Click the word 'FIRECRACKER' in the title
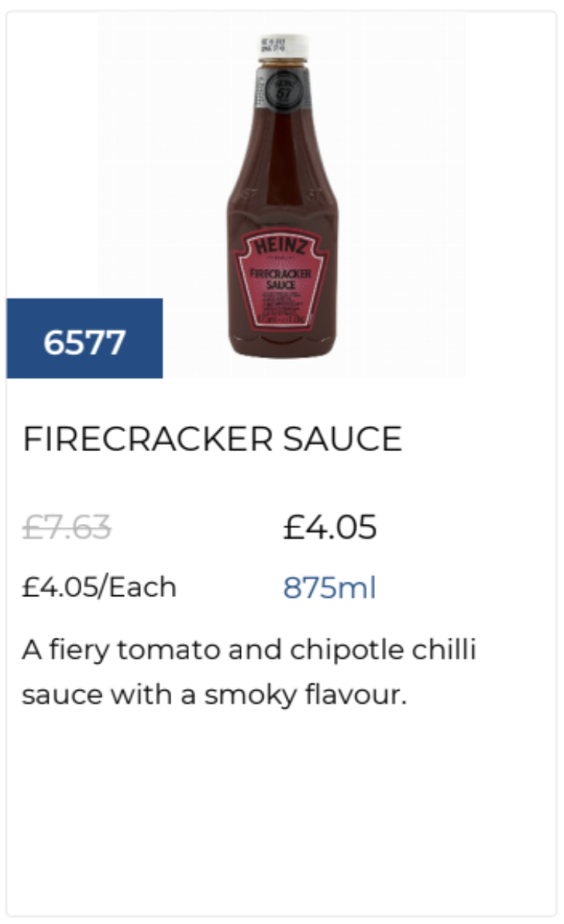564x924 pixels. [148, 439]
